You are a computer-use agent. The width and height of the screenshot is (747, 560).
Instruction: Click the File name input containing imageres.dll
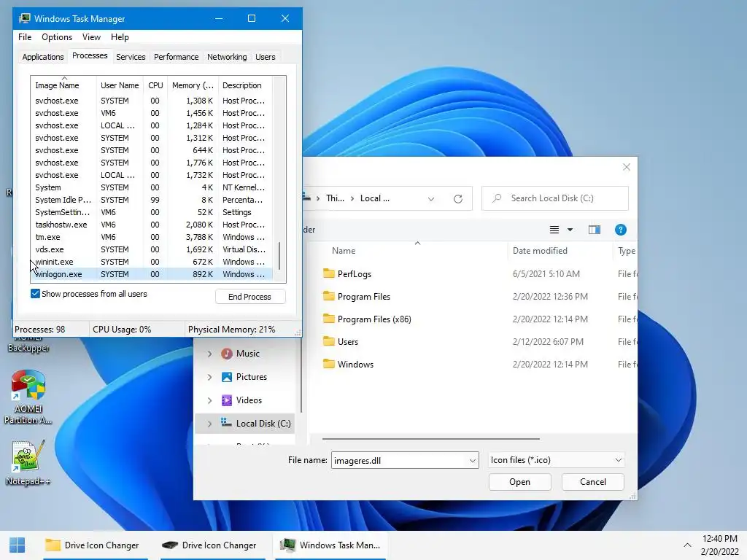tap(399, 461)
